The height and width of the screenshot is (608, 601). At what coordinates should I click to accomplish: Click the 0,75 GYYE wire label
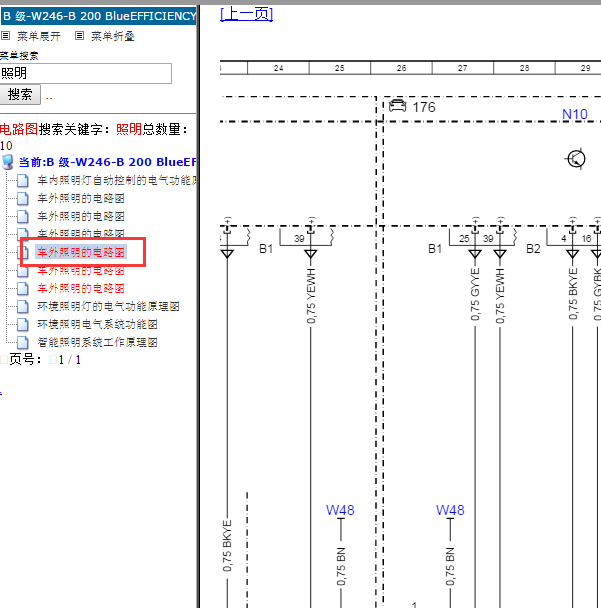pyautogui.click(x=475, y=295)
